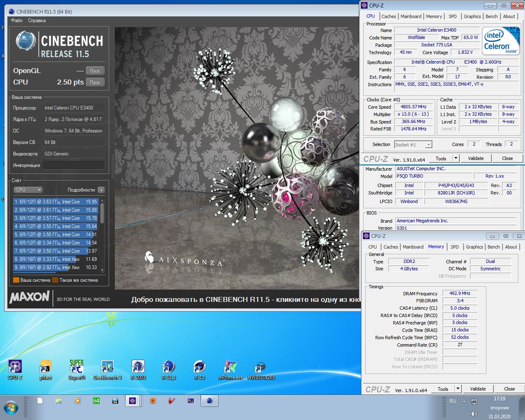This screenshot has width=525, height=420.
Task: Open the Справка menu in Cinebench
Action: tap(37, 21)
